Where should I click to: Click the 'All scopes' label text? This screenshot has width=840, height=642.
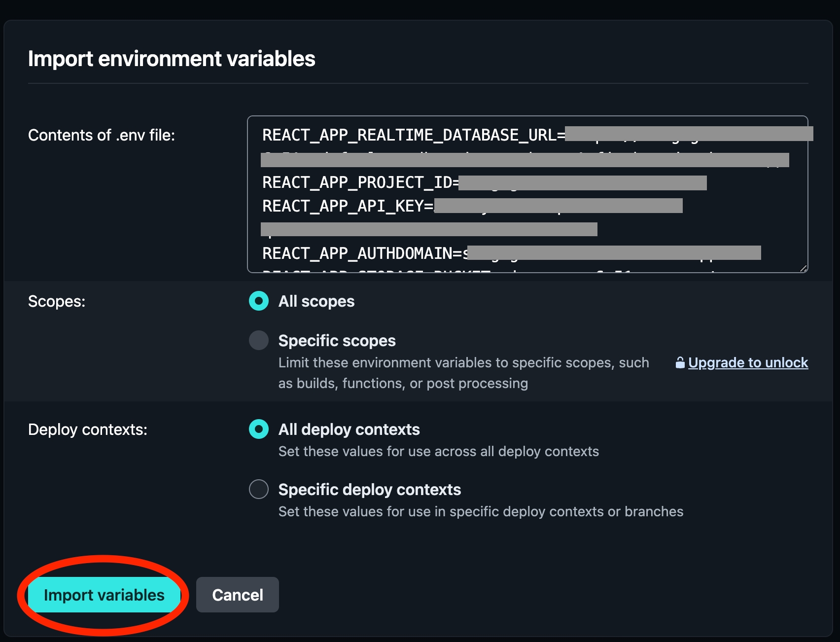tap(316, 301)
